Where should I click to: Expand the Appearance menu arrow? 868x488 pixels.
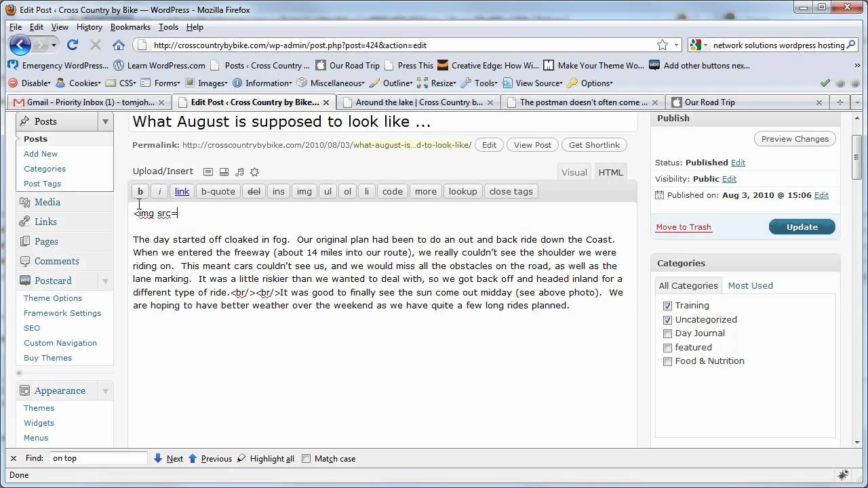(x=105, y=390)
